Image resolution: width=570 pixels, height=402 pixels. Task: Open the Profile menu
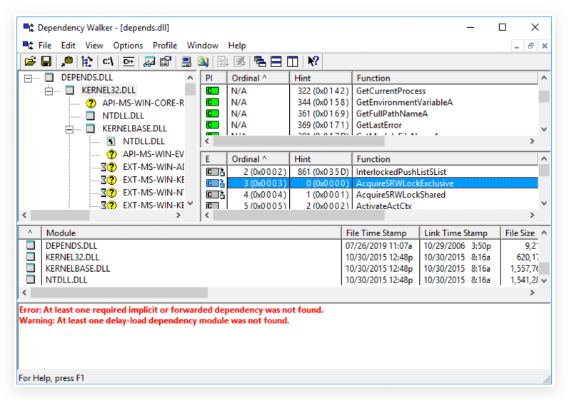(x=165, y=45)
